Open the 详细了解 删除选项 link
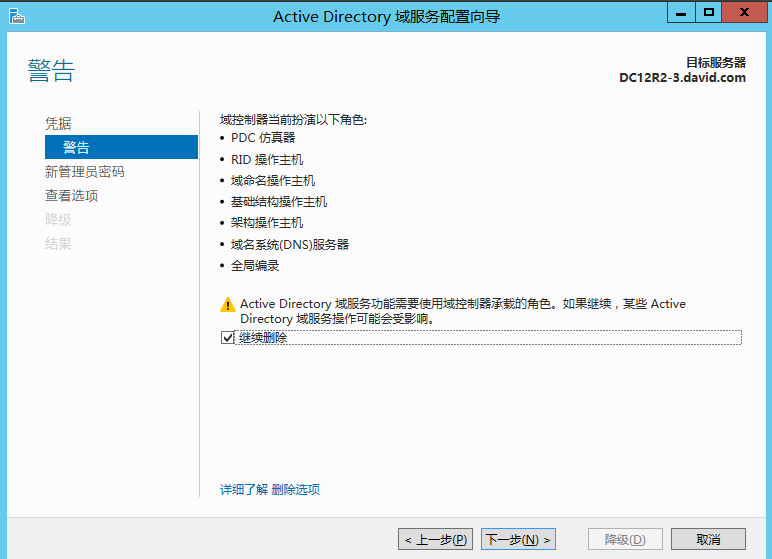Viewport: 772px width, 559px height. [x=270, y=489]
